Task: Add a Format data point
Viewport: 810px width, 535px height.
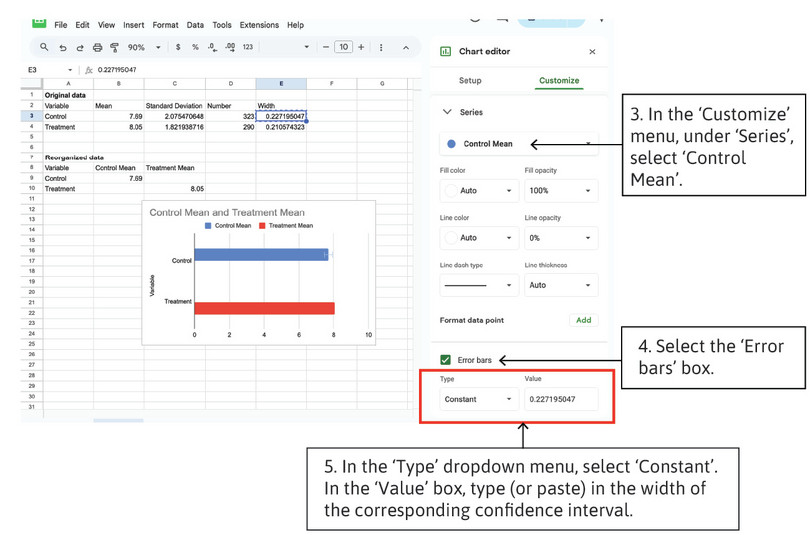Action: [584, 320]
